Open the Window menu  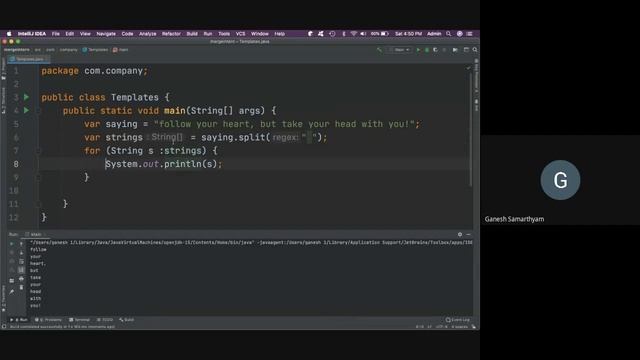coord(260,34)
